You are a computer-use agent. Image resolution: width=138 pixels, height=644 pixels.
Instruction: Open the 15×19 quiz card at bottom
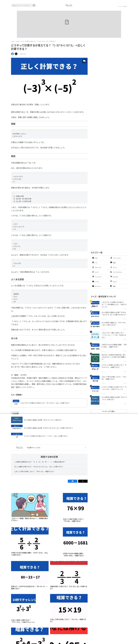(69, 608)
